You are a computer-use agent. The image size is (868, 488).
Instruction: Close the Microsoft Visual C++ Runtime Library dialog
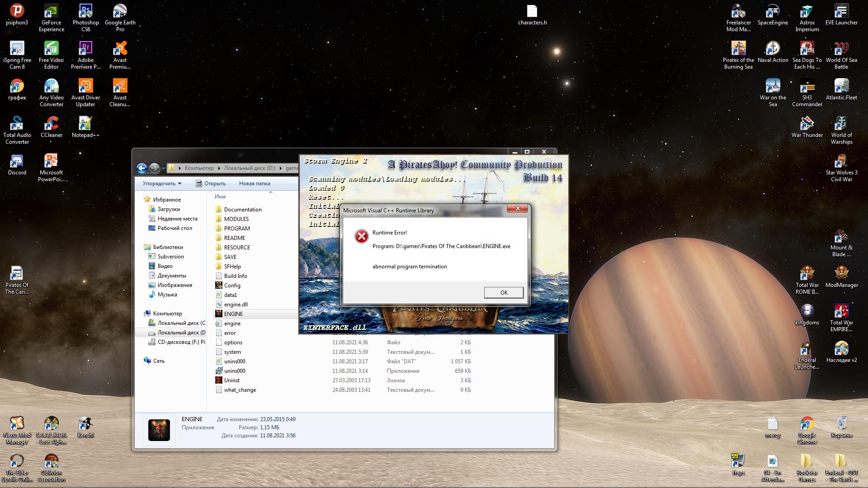tap(518, 208)
